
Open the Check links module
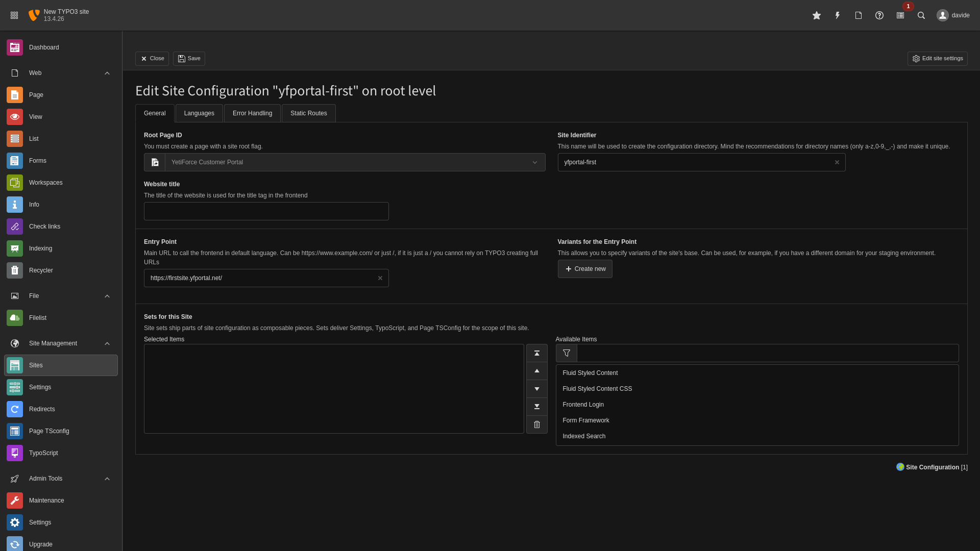coord(44,227)
